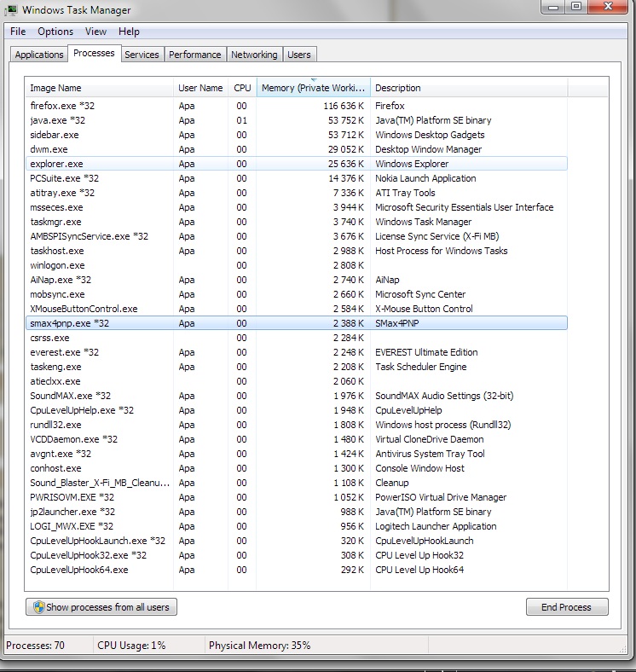Click the Processes: 70 status entry
Image resolution: width=636 pixels, height=672 pixels.
coord(35,646)
